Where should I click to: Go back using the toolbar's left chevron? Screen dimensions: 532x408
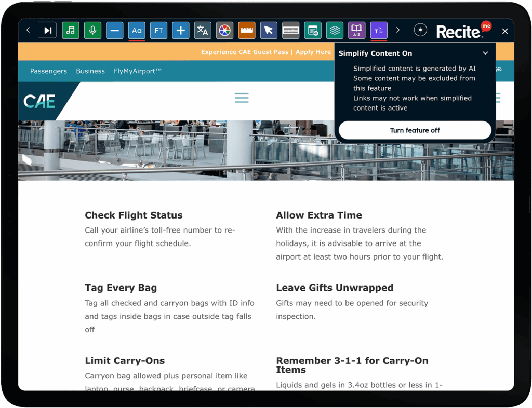(x=28, y=30)
